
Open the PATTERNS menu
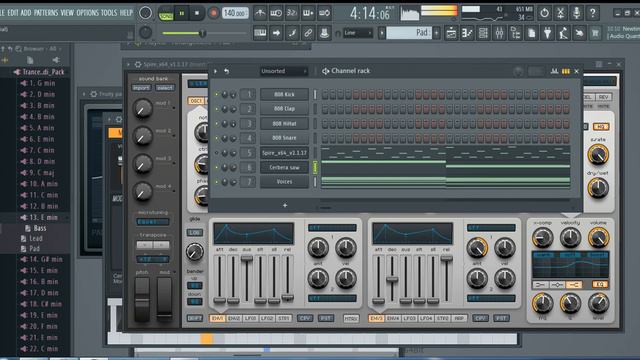46,13
